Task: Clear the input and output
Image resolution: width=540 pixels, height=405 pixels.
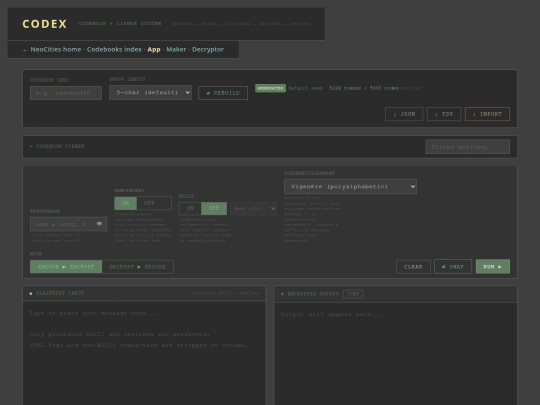Action: [x=413, y=267]
